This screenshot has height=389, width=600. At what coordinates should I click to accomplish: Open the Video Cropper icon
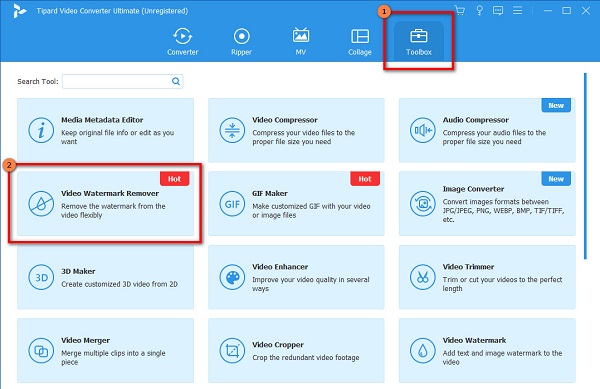[x=232, y=350]
